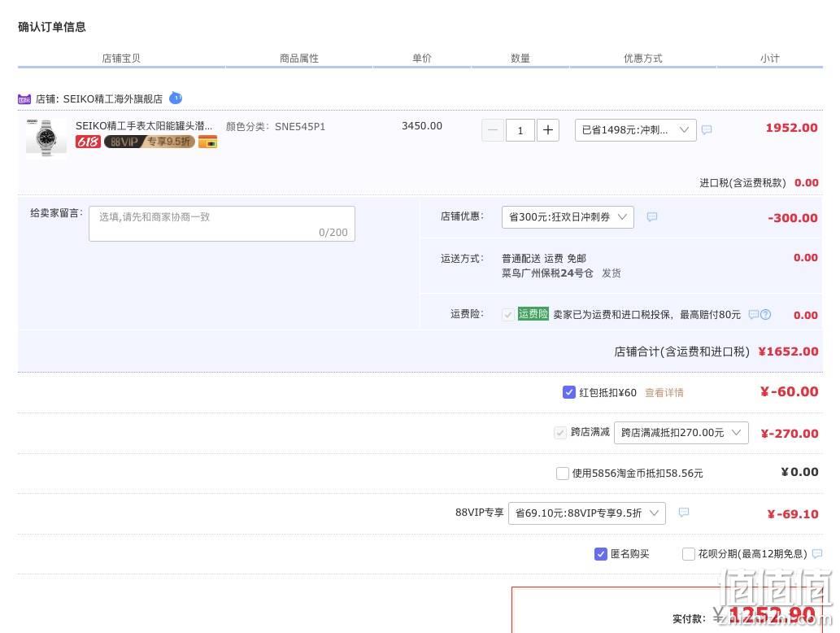
Task: Increase quantity with the plus button
Action: [x=547, y=130]
